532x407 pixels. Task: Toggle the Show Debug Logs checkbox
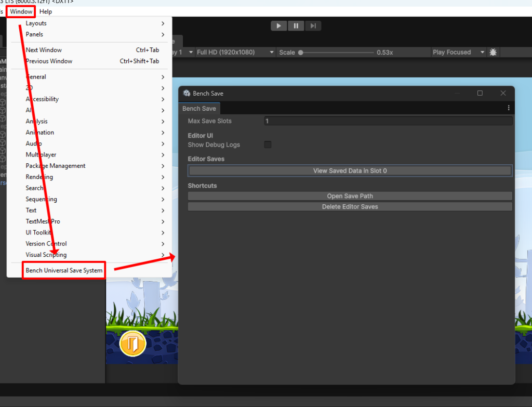(x=268, y=145)
